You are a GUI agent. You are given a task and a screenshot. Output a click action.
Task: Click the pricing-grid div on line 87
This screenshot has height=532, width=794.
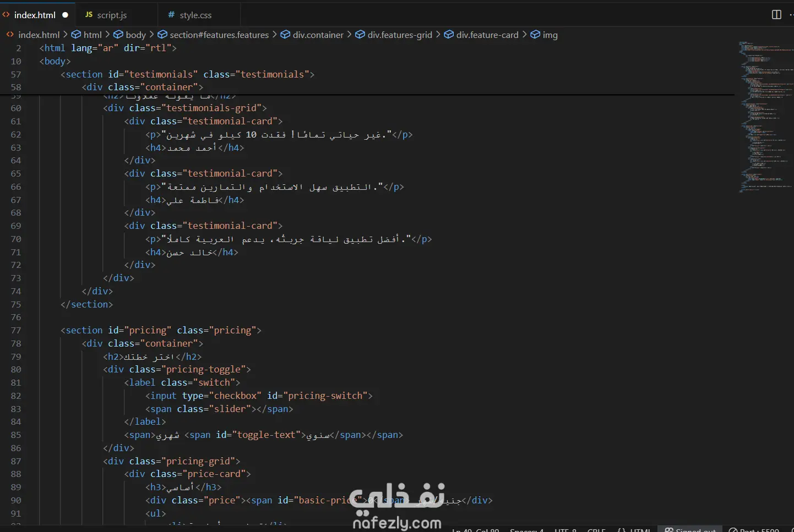pyautogui.click(x=172, y=461)
